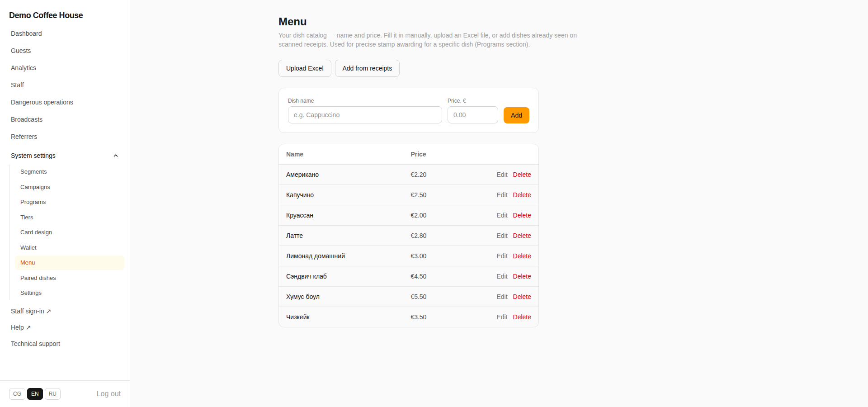
Task: Go to Broadcasts
Action: click(27, 119)
